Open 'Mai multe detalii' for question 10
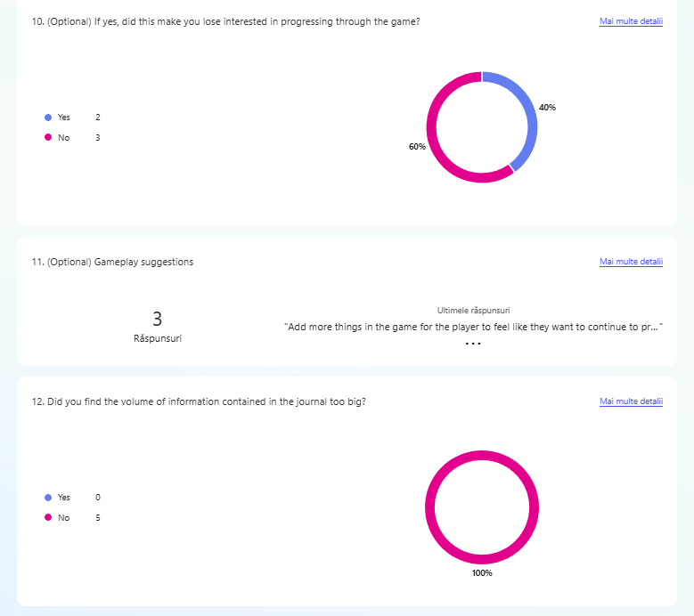 click(631, 21)
